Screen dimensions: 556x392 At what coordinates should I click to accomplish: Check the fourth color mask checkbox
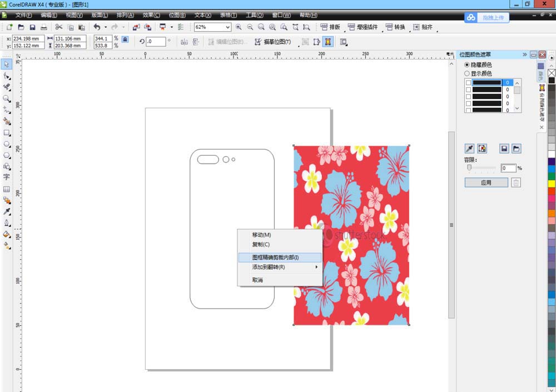468,103
